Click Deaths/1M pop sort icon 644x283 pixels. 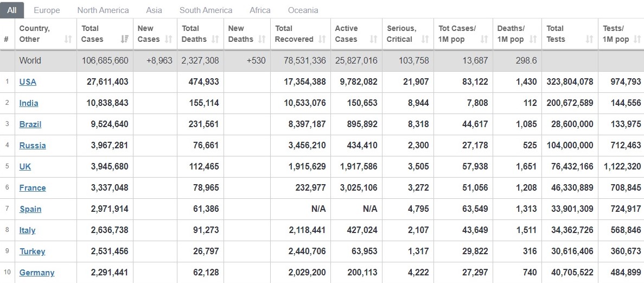[x=533, y=39]
